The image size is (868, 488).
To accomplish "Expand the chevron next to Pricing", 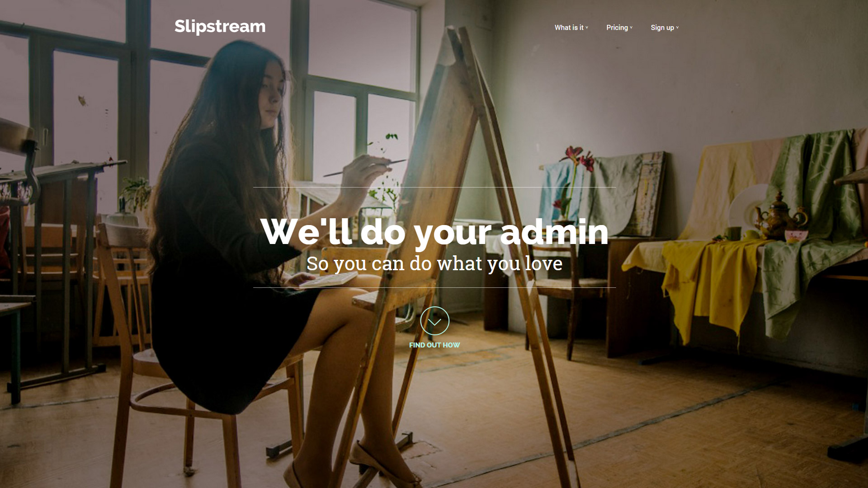I will pyautogui.click(x=631, y=28).
